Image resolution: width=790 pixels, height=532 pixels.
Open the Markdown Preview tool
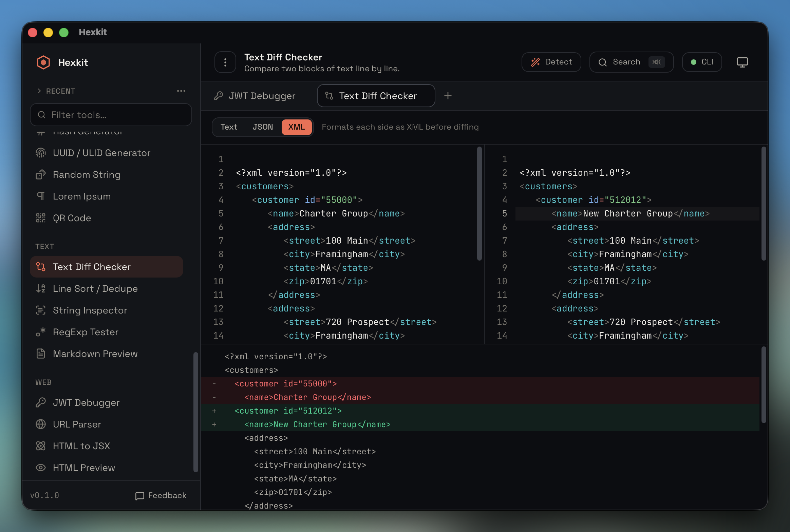(x=107, y=354)
